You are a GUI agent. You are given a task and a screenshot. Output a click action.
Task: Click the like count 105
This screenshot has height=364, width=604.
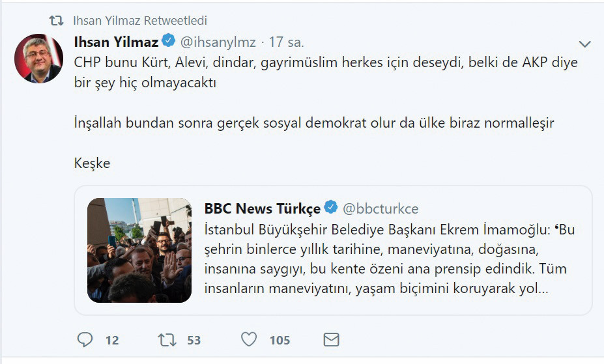pyautogui.click(x=280, y=340)
